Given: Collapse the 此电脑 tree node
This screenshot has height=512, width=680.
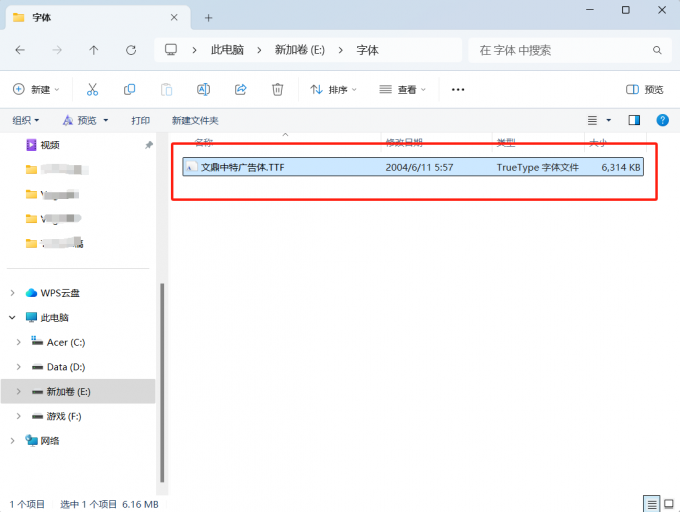Looking at the screenshot, I should pos(12,318).
